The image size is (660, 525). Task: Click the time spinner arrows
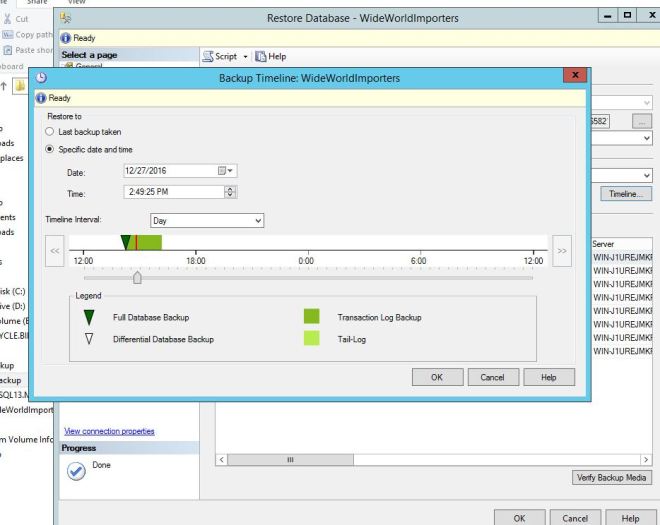point(231,192)
